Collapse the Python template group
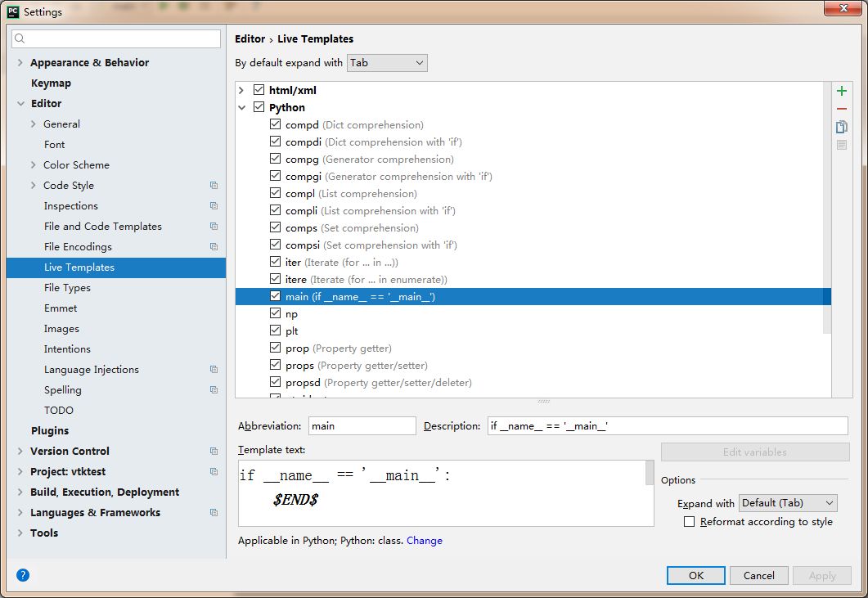Screen dimensions: 868x598 coord(241,107)
